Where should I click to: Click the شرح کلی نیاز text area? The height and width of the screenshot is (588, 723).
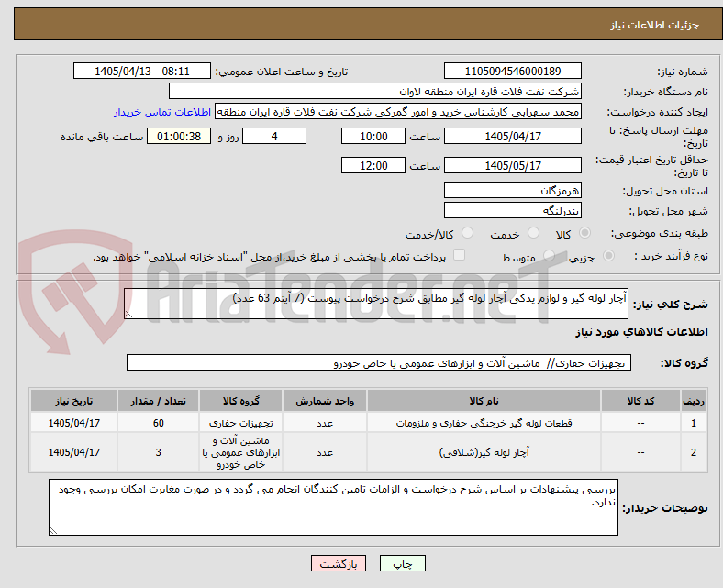(376, 304)
